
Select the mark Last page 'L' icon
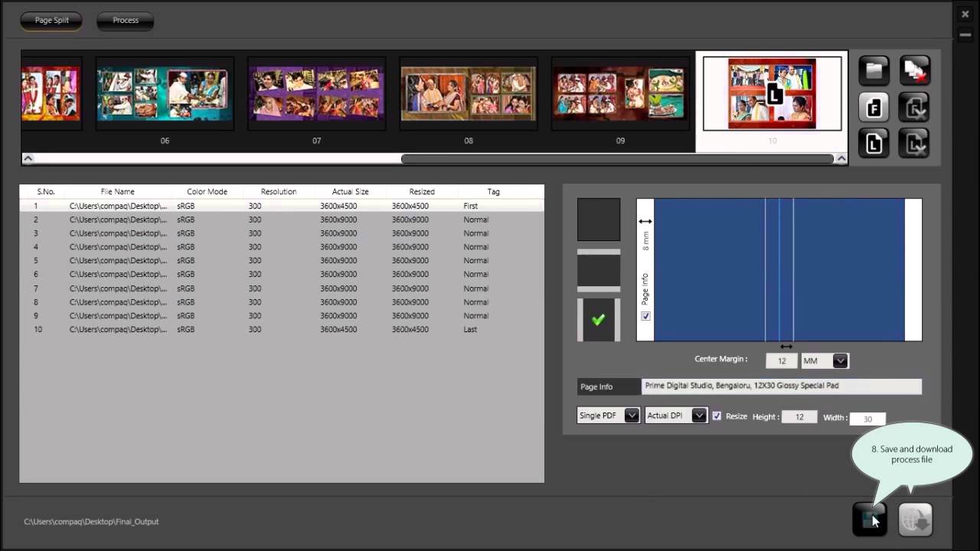tap(874, 143)
